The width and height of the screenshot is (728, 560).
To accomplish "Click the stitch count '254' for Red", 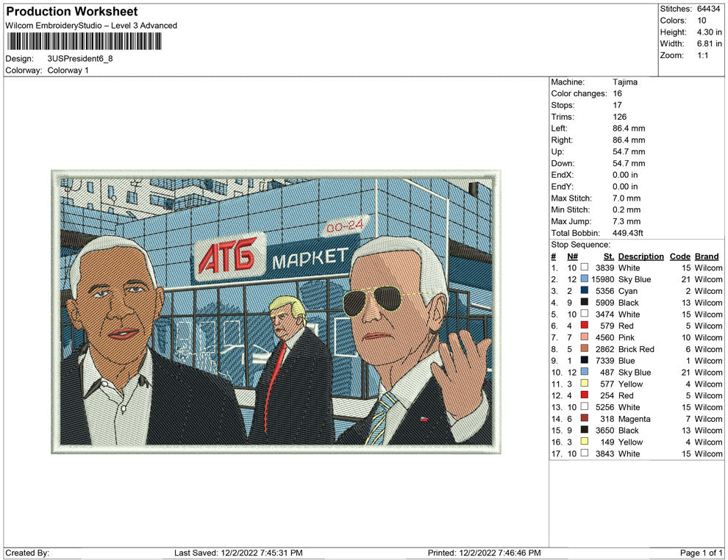I will tap(607, 395).
